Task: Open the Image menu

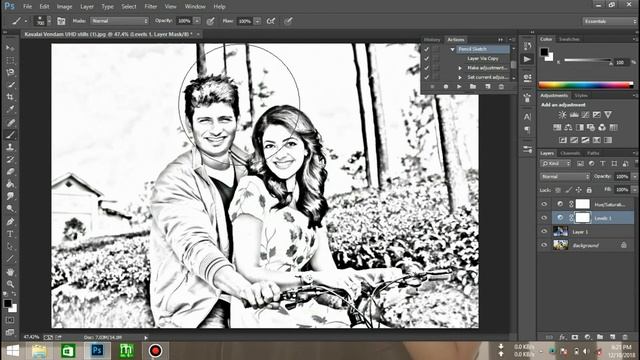Action: pyautogui.click(x=64, y=7)
